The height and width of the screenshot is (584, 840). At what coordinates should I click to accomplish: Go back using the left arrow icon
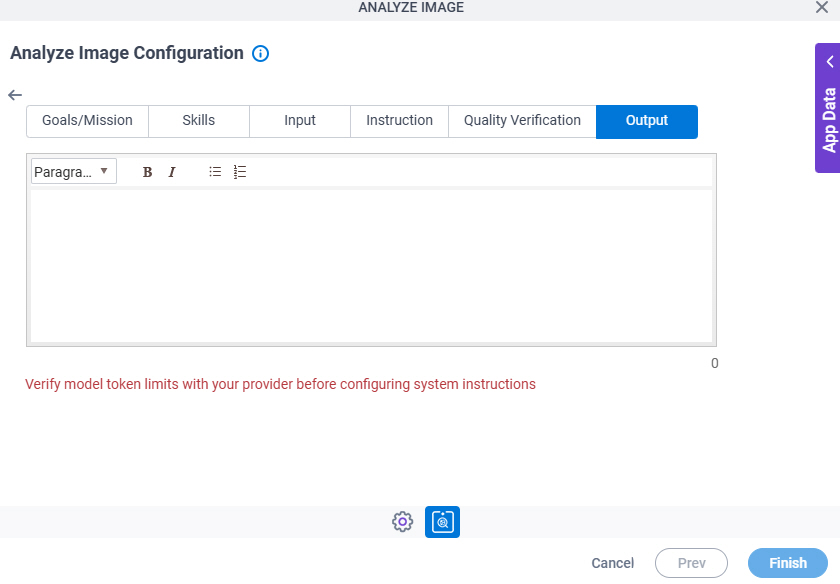coord(15,95)
